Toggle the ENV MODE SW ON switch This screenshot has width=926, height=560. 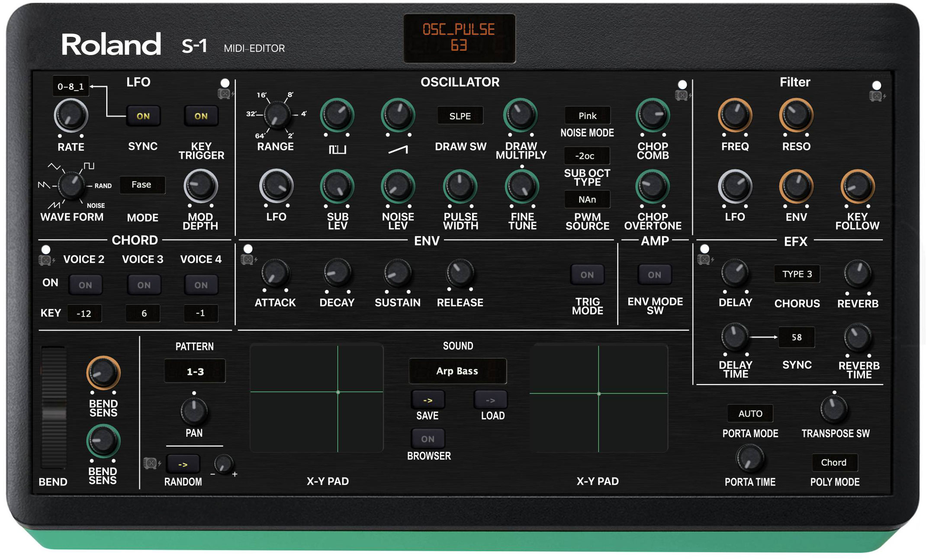[654, 275]
